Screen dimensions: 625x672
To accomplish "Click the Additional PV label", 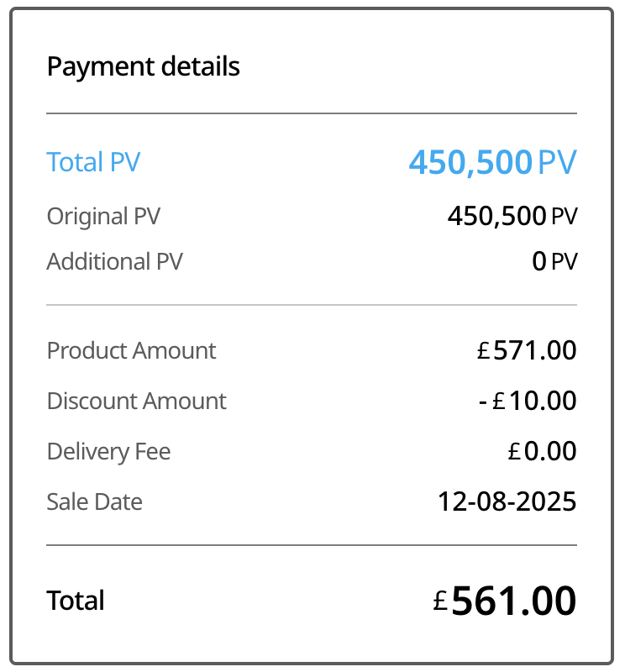I will (114, 261).
